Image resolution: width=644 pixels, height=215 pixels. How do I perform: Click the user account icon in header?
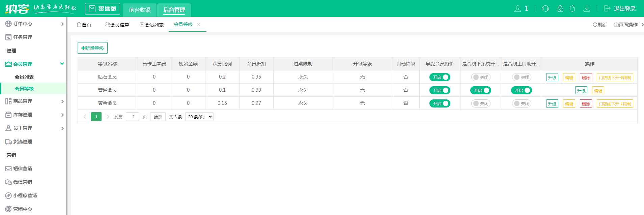pos(517,9)
